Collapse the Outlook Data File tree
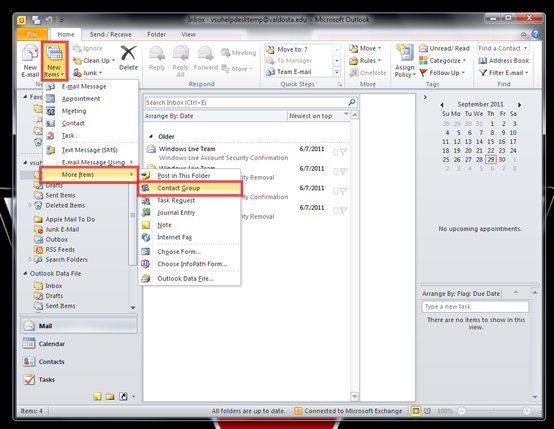554x429 pixels. (25, 273)
